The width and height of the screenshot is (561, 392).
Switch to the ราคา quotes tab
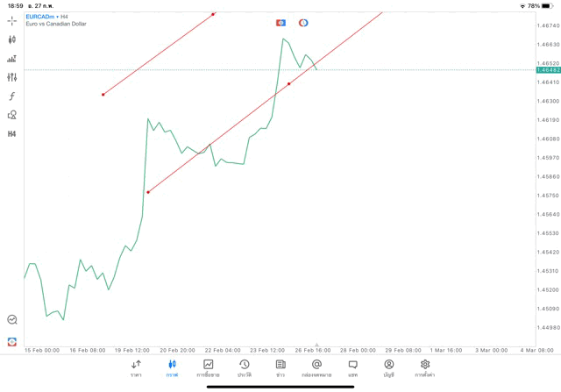point(136,368)
